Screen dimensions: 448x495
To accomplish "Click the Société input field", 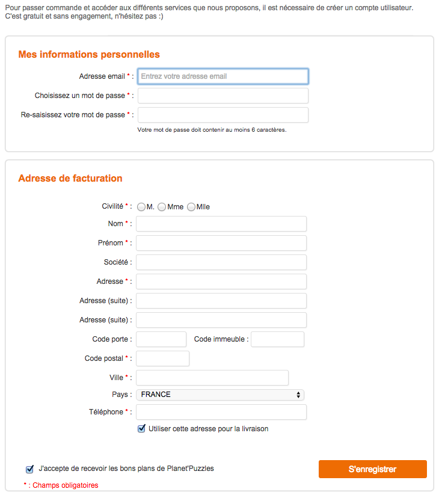I will pos(221,262).
